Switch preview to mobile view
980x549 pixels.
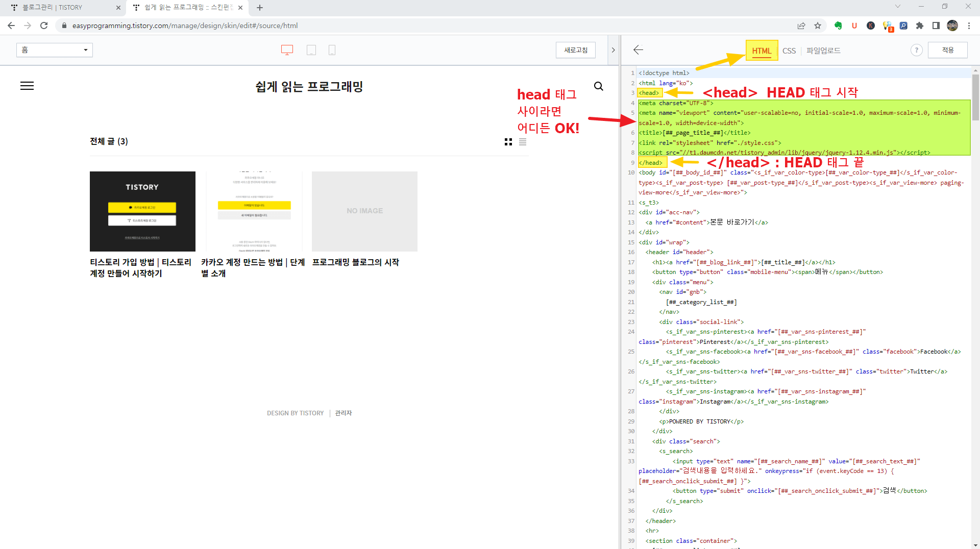tap(332, 49)
